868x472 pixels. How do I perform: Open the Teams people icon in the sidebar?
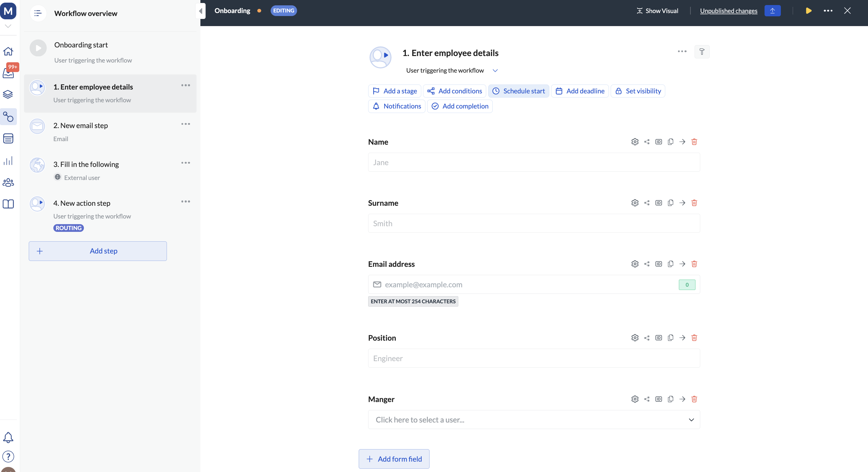(x=8, y=182)
